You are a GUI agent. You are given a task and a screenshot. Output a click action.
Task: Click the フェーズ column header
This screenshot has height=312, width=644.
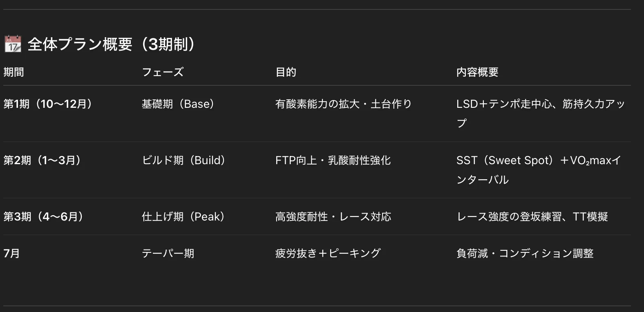(163, 72)
